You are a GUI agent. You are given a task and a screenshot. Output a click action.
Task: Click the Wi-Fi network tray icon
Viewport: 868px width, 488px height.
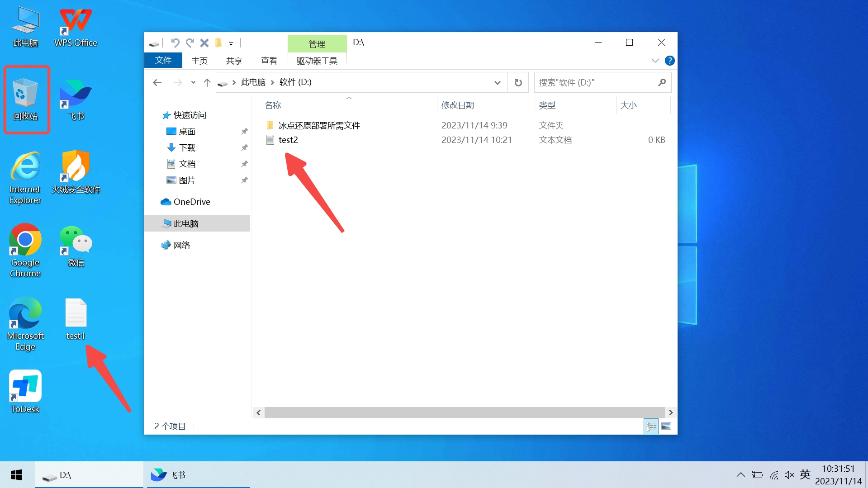click(774, 475)
